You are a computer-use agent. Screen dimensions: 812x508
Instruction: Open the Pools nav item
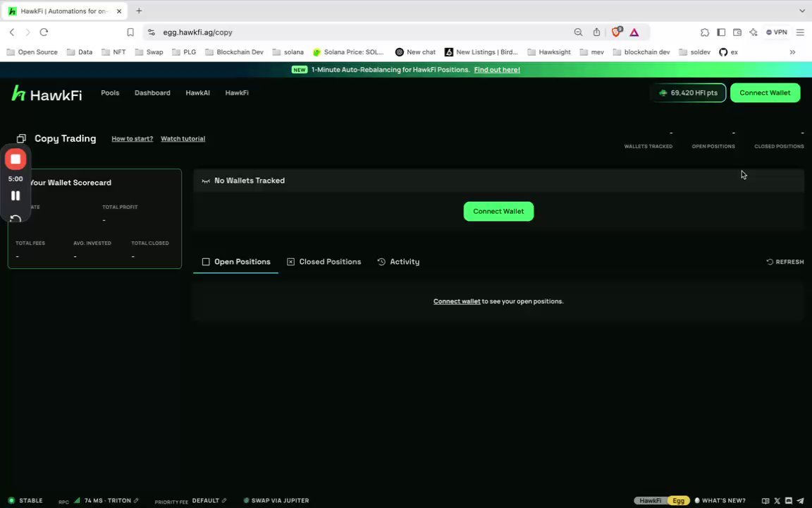coord(110,93)
